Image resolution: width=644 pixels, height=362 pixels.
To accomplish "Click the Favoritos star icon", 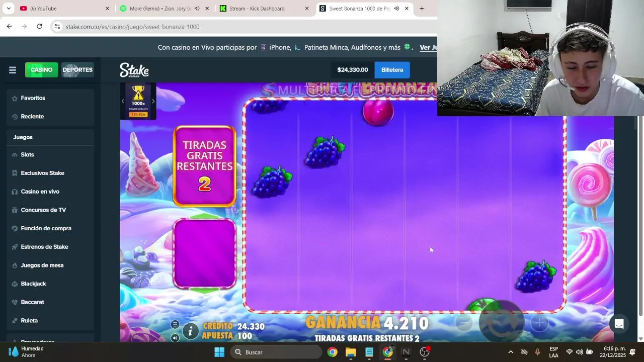I will click(x=15, y=98).
